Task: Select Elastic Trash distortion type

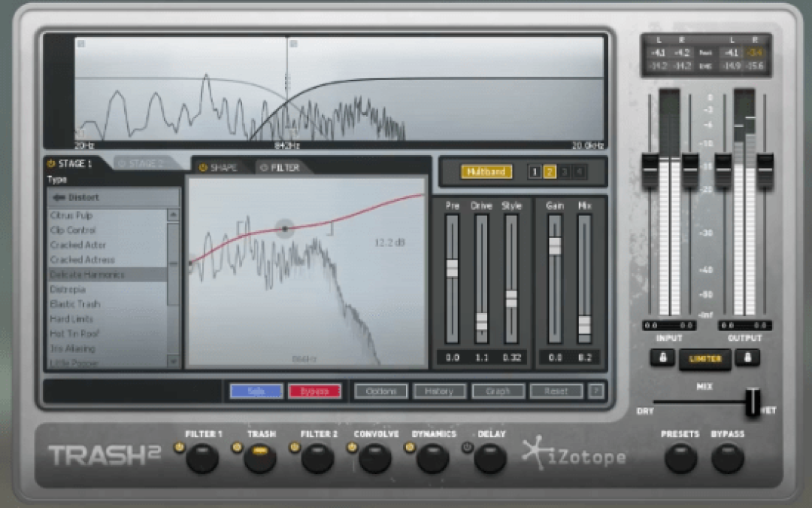Action: tap(108, 304)
